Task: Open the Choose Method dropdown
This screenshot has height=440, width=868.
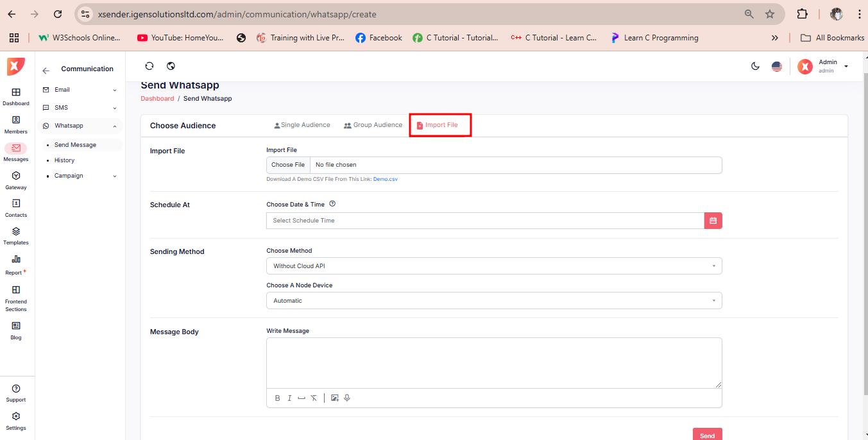Action: [493, 266]
